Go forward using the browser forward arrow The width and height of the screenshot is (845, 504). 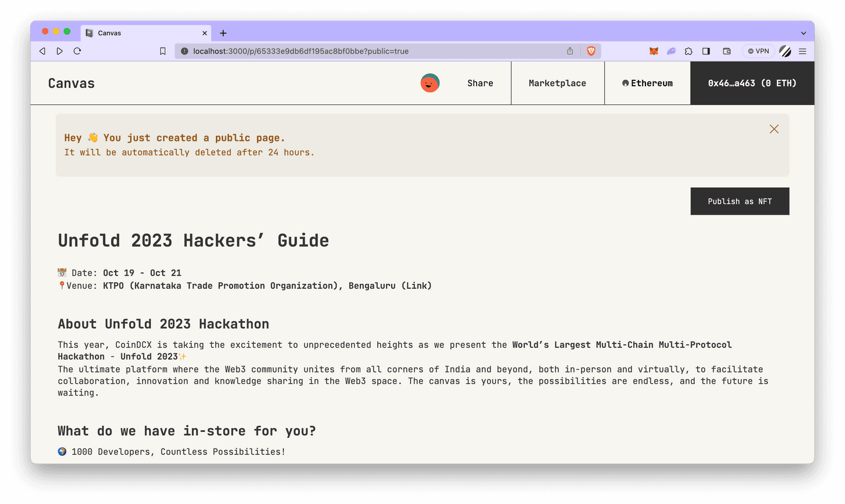click(60, 51)
